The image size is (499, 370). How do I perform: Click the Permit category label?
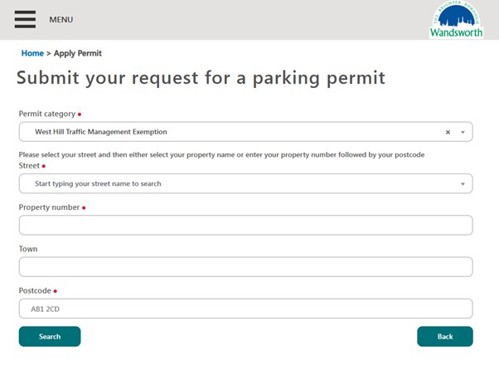(x=47, y=114)
